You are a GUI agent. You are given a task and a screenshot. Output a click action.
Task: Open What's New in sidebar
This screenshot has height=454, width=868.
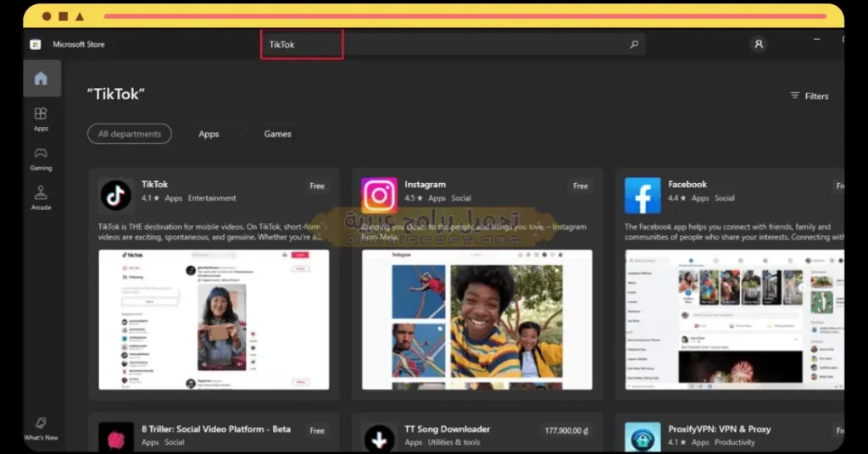pos(41,429)
